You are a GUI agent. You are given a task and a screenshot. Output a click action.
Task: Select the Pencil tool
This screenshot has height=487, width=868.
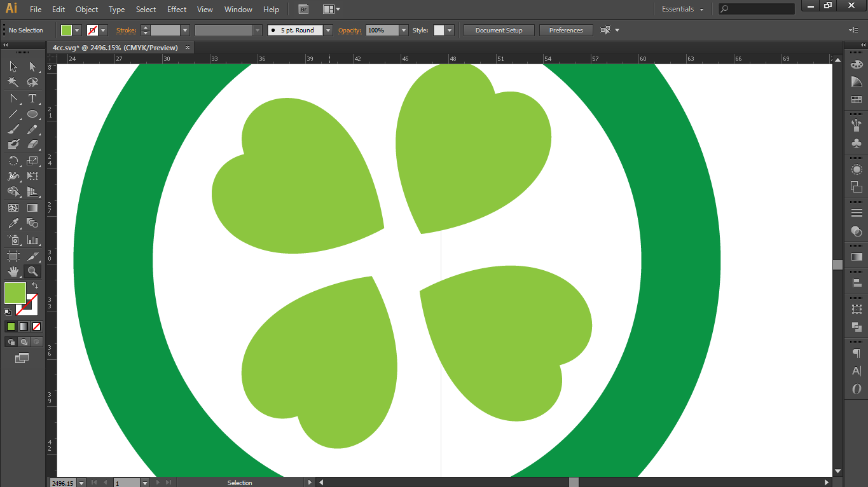[32, 129]
